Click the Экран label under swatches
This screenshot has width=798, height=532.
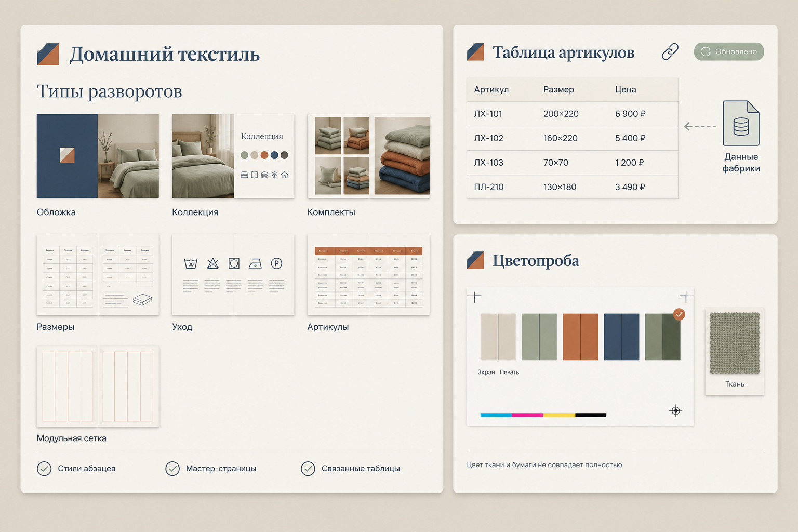pos(486,372)
